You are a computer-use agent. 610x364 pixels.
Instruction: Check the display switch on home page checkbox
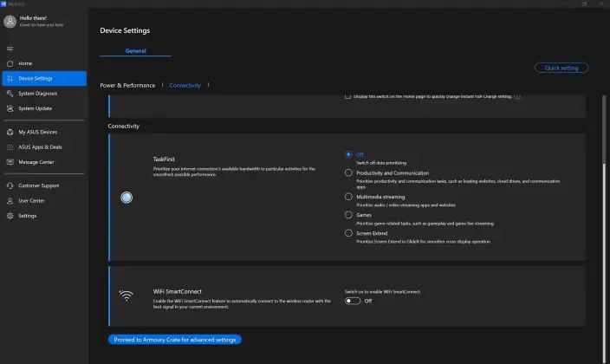tap(347, 96)
